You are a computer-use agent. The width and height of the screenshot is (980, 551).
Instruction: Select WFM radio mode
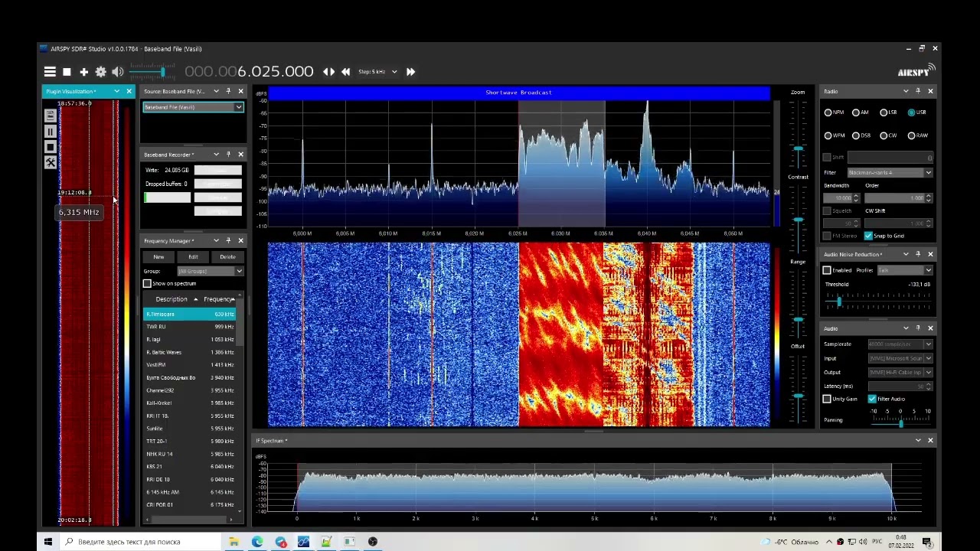835,135
